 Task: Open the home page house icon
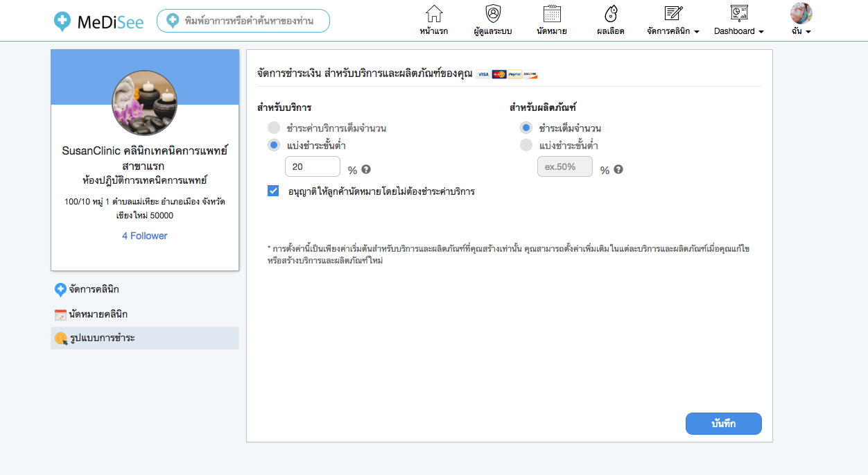[434, 15]
